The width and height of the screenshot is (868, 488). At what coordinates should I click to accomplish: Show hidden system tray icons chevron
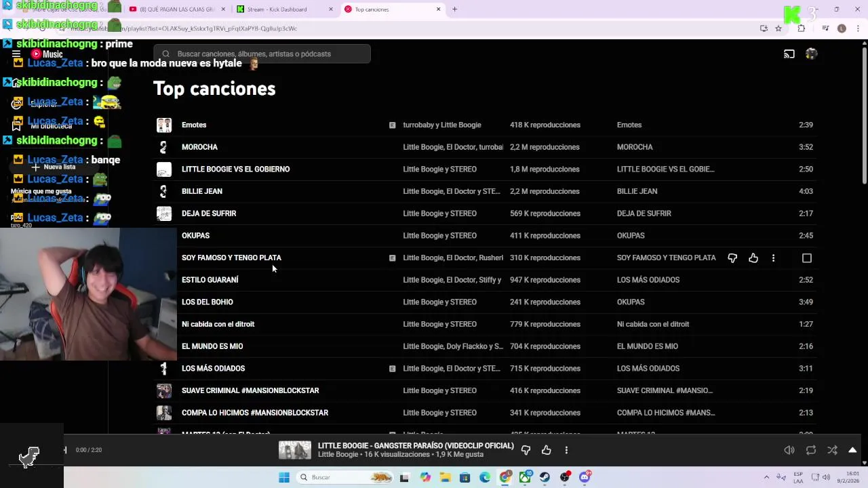tap(766, 477)
